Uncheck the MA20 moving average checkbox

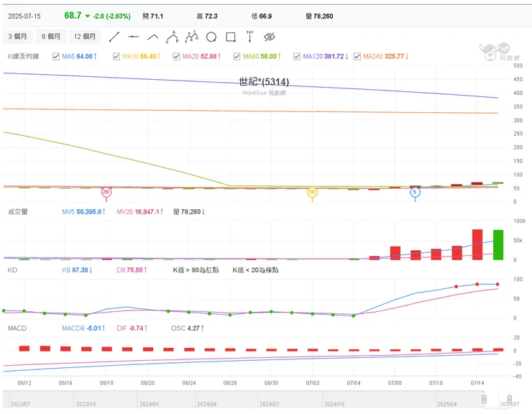point(176,56)
